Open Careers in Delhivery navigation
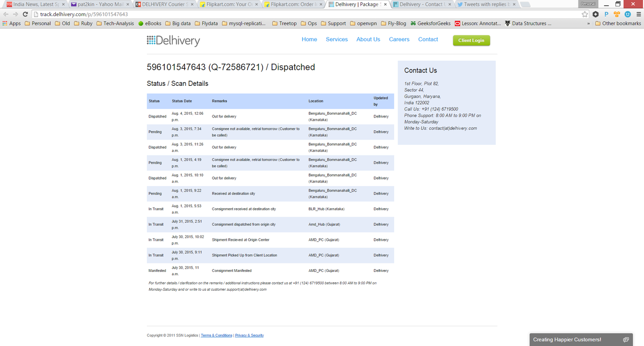Image resolution: width=644 pixels, height=346 pixels. (399, 39)
